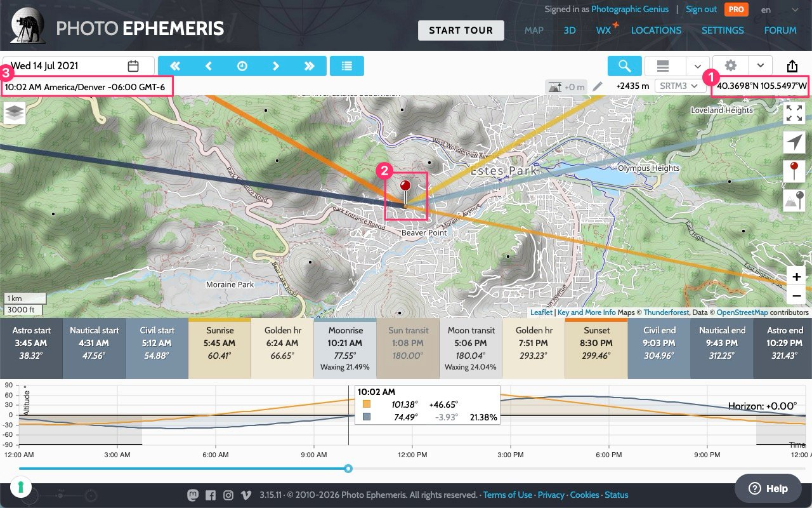The width and height of the screenshot is (812, 508).
Task: Click the START TOUR button
Action: 461,30
